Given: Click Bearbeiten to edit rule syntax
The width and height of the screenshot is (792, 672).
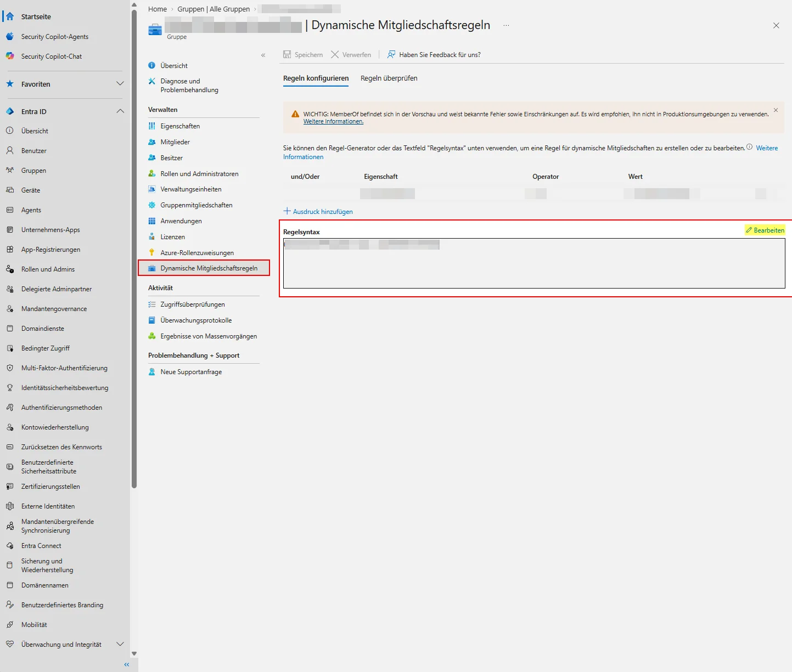Looking at the screenshot, I should pos(765,230).
